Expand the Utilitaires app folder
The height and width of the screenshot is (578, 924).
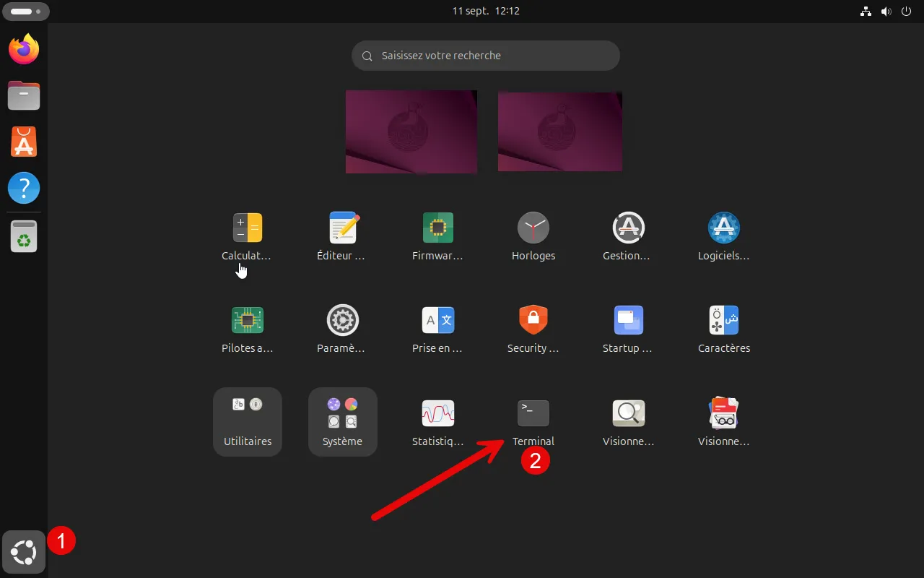click(x=248, y=422)
